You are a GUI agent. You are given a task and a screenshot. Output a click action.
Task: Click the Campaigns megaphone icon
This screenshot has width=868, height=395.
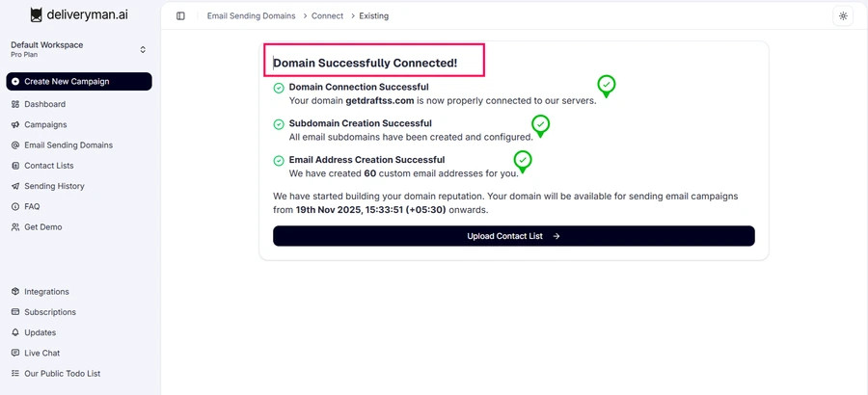pos(15,124)
